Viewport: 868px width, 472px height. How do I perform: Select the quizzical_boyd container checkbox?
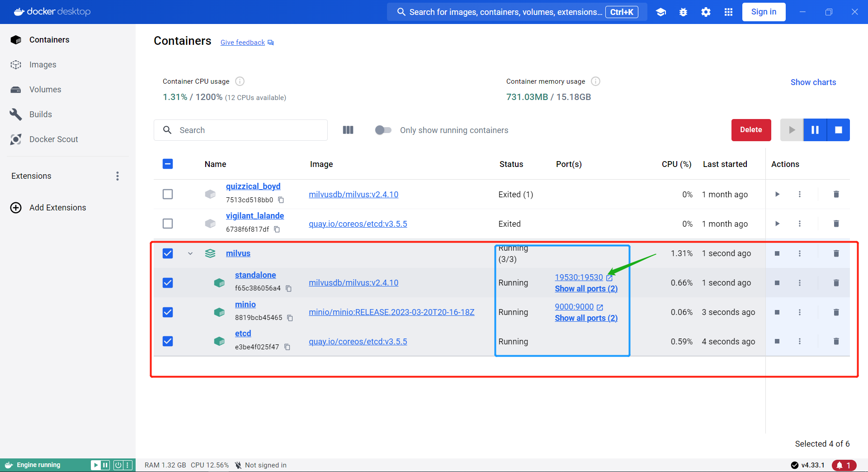tap(167, 194)
